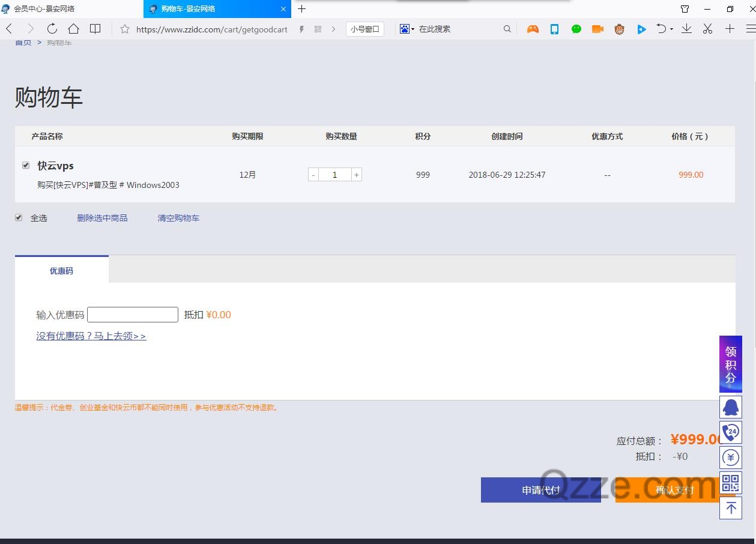Open the 小号窗口 button
756x544 pixels.
(365, 29)
